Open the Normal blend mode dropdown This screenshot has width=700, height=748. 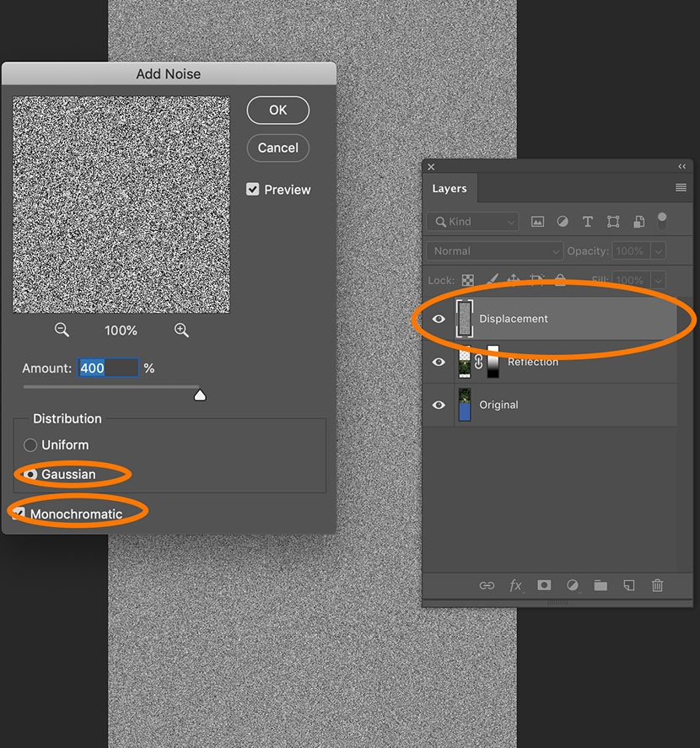[x=494, y=251]
